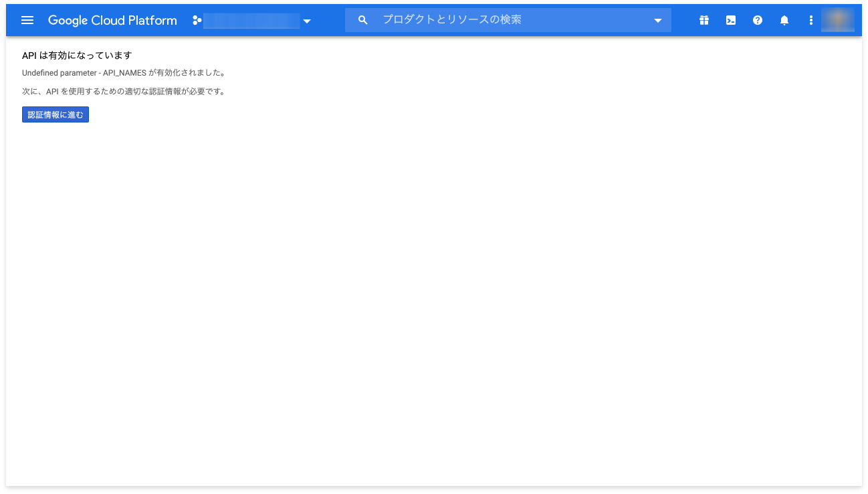Click the text '次に、API を使用するための適切な認証情報が必要です。'

pos(124,91)
